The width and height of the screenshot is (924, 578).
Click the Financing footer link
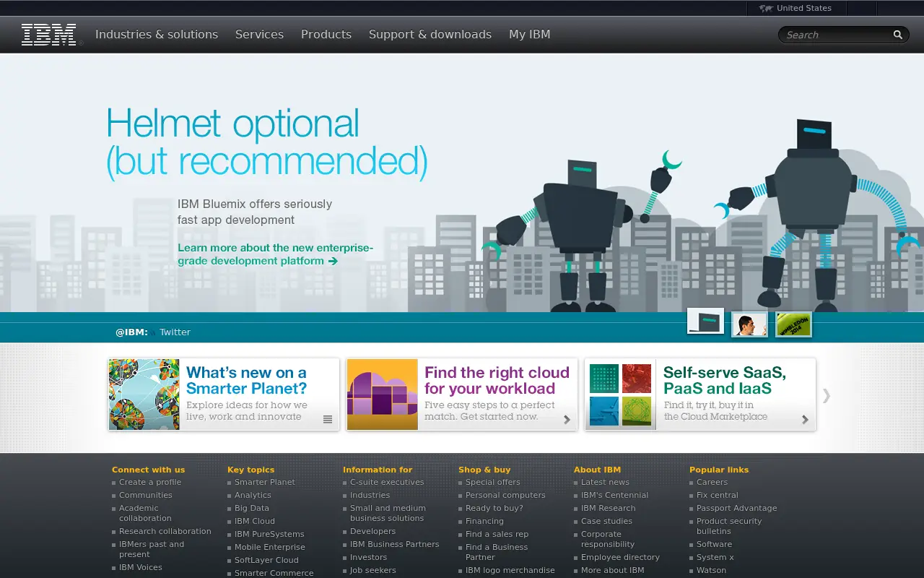[x=484, y=522]
